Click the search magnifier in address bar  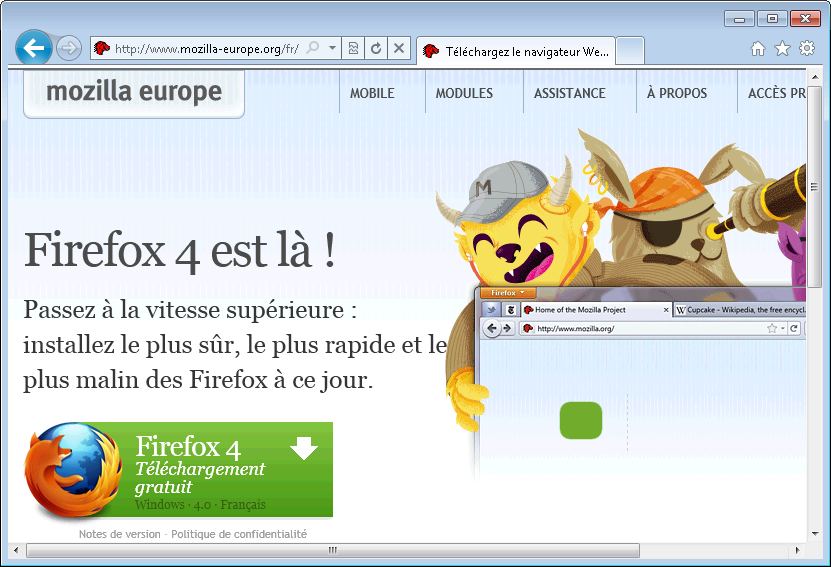pos(313,48)
